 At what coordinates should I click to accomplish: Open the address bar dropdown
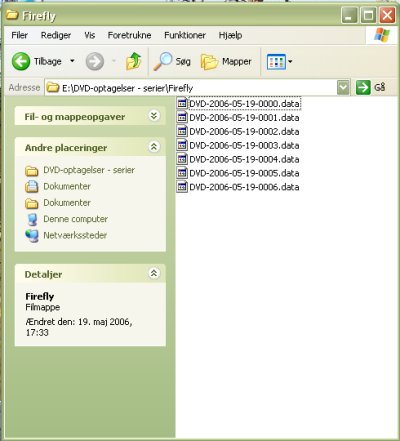[343, 88]
